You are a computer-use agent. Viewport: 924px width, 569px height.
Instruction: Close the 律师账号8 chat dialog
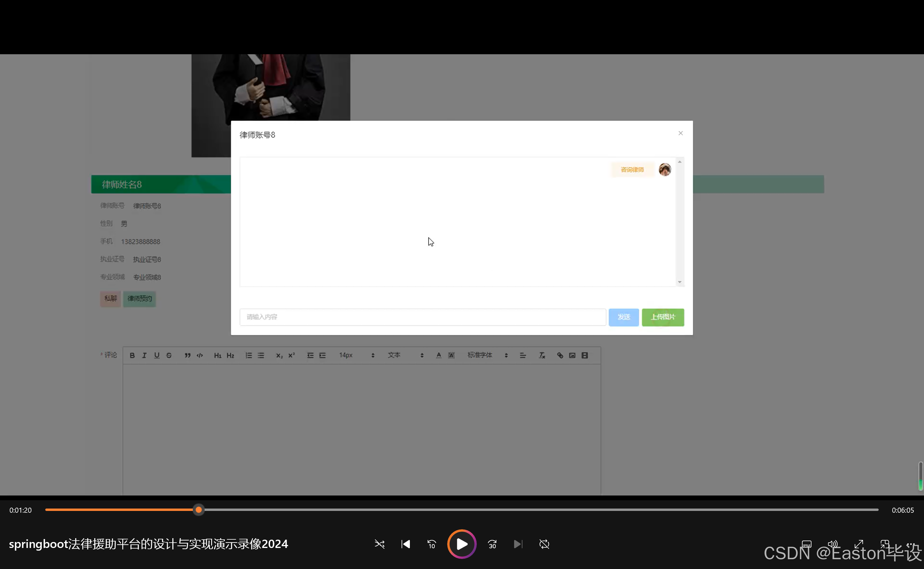(680, 133)
